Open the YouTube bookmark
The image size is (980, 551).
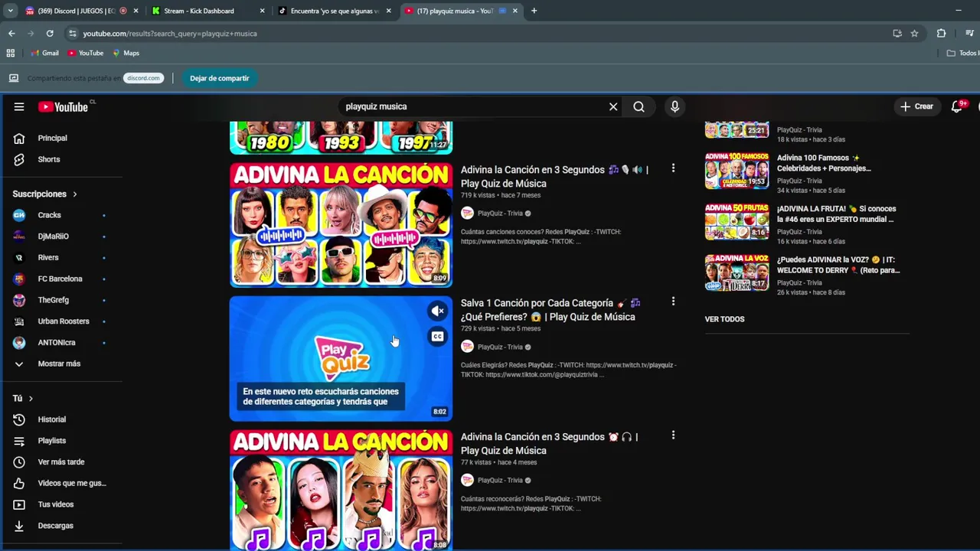[85, 53]
